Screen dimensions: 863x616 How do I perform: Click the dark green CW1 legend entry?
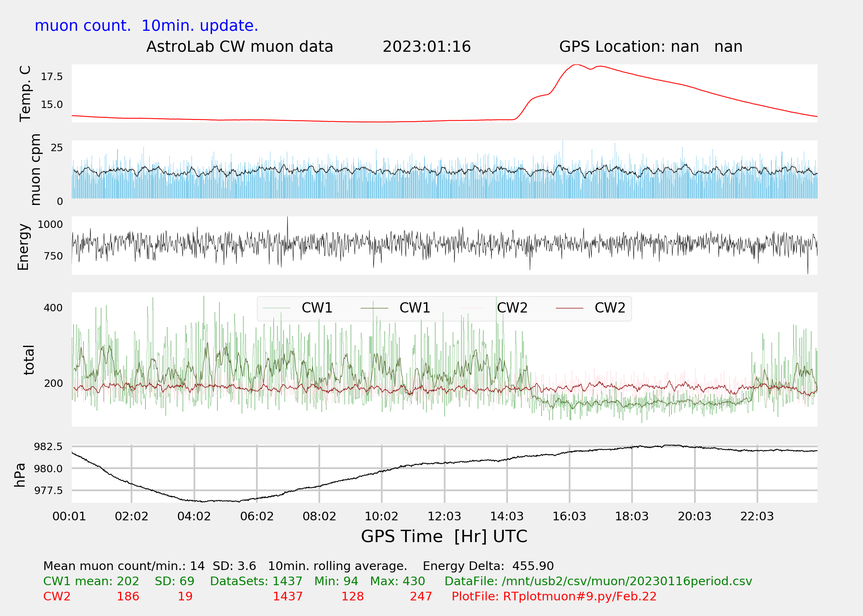pyautogui.click(x=414, y=308)
